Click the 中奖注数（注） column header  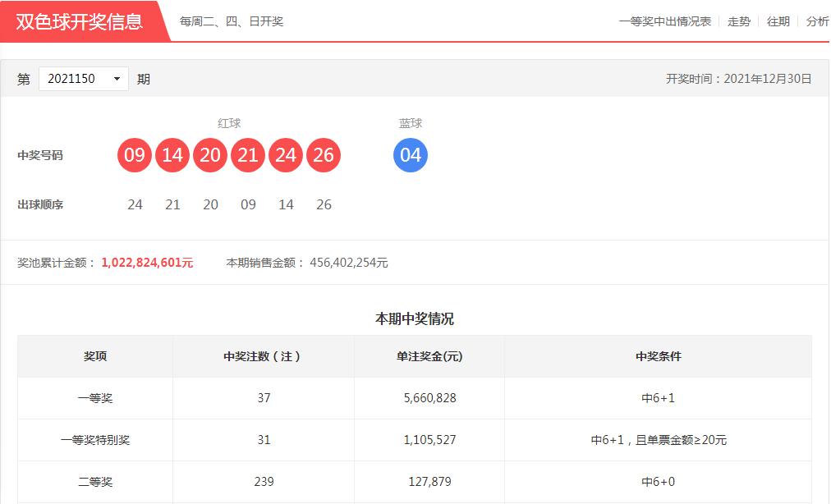263,356
